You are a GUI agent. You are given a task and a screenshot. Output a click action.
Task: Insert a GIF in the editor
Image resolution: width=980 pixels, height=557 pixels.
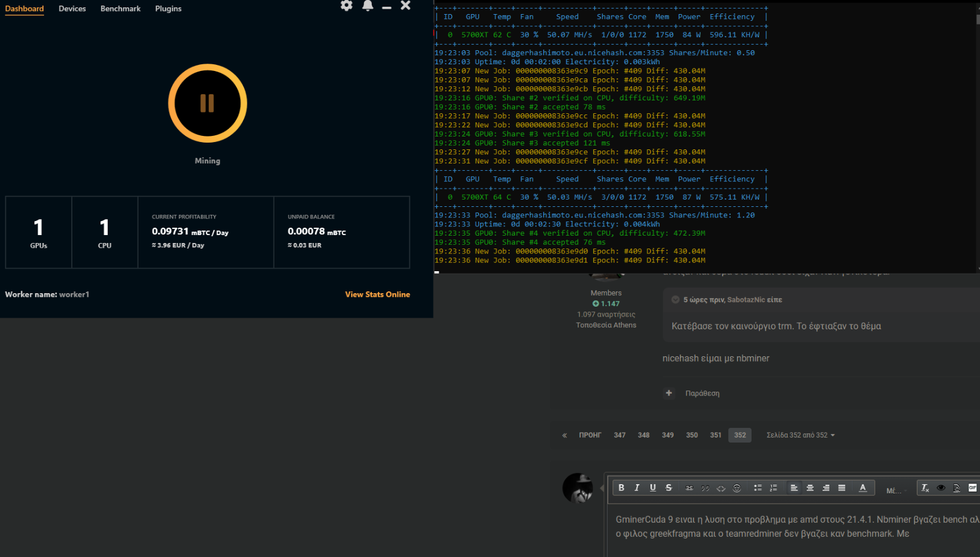[972, 488]
